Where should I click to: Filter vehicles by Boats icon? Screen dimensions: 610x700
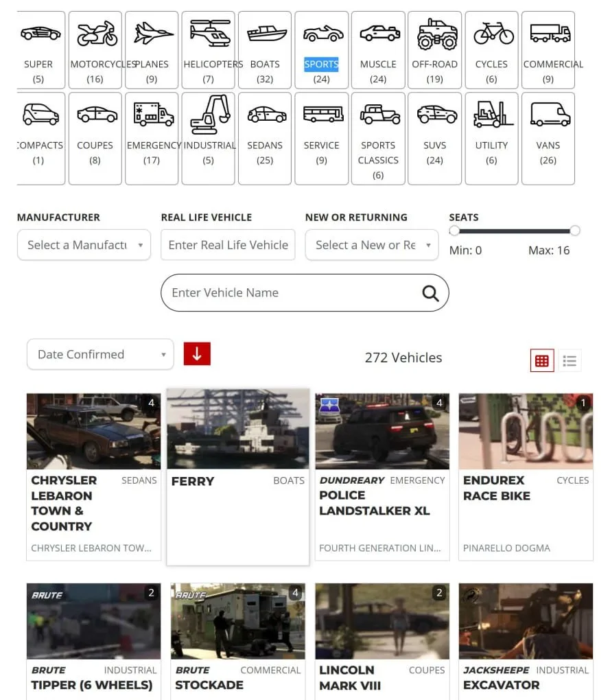266,34
